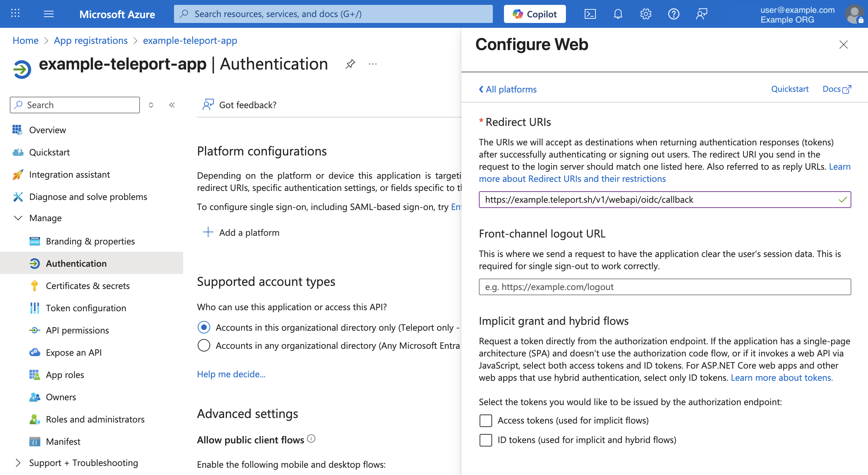868x475 pixels.
Task: Select Accounts in any organizational directory option
Action: (204, 345)
